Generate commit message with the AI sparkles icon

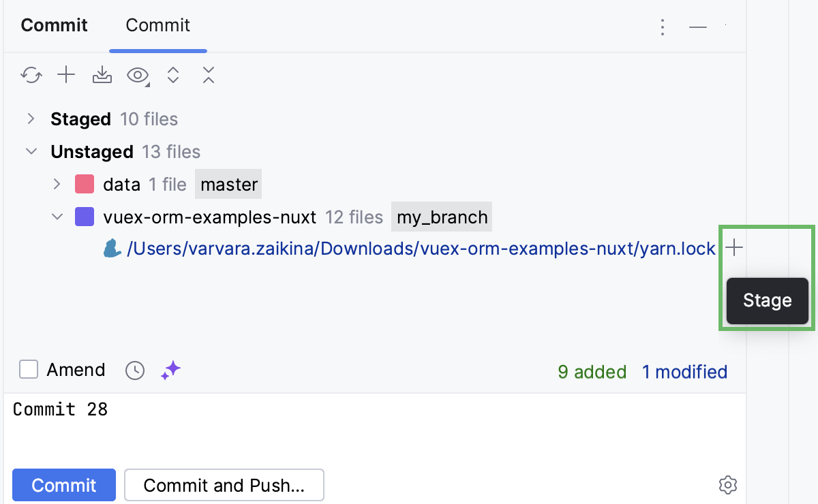tap(171, 370)
